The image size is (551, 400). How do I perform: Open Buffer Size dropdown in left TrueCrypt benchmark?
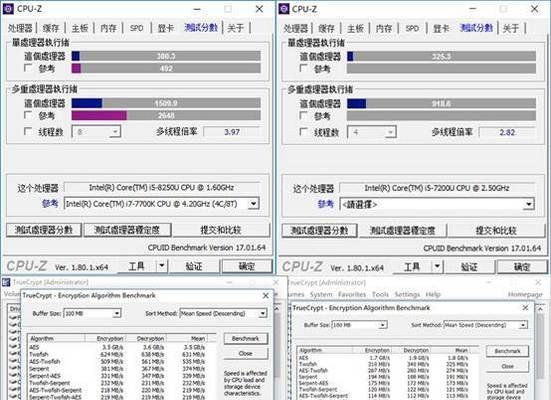pyautogui.click(x=117, y=313)
